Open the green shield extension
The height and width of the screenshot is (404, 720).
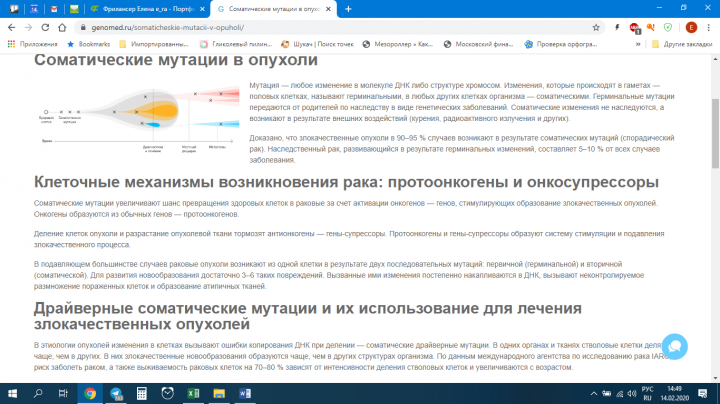tap(668, 28)
